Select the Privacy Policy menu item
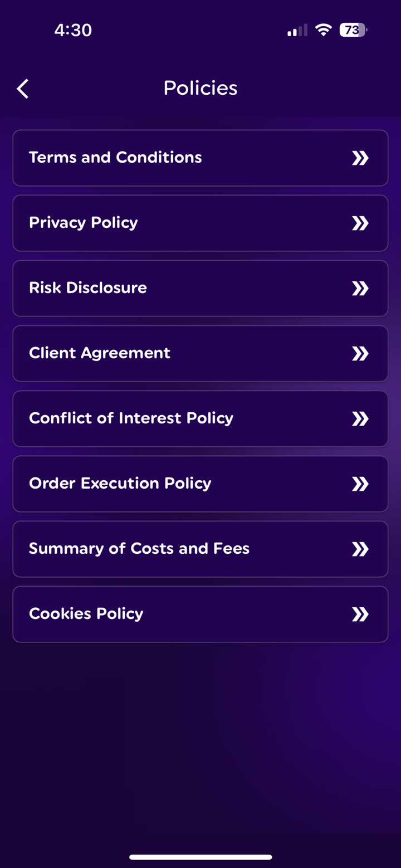Image resolution: width=401 pixels, height=868 pixels. (84, 223)
